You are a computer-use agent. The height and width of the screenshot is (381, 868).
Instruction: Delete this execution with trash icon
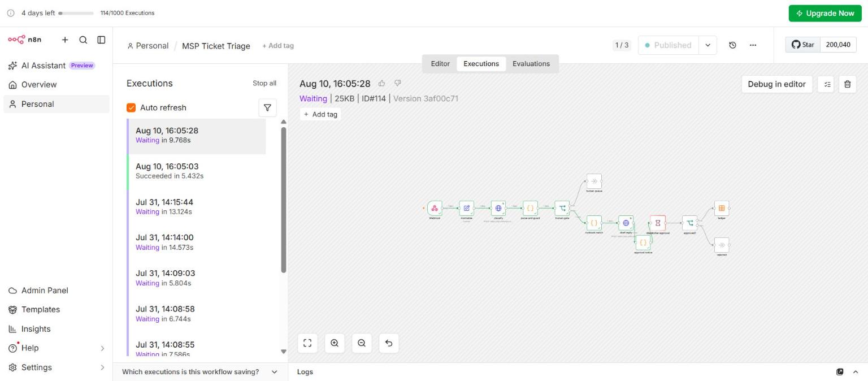[847, 84]
